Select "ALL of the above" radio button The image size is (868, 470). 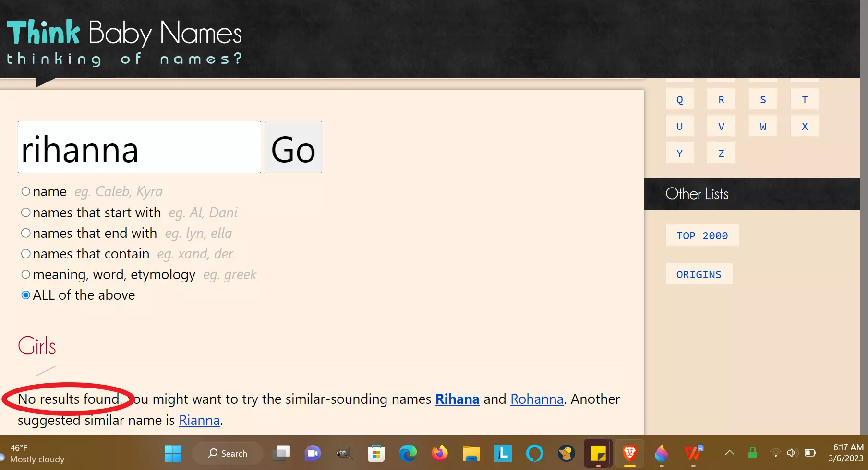(x=26, y=295)
